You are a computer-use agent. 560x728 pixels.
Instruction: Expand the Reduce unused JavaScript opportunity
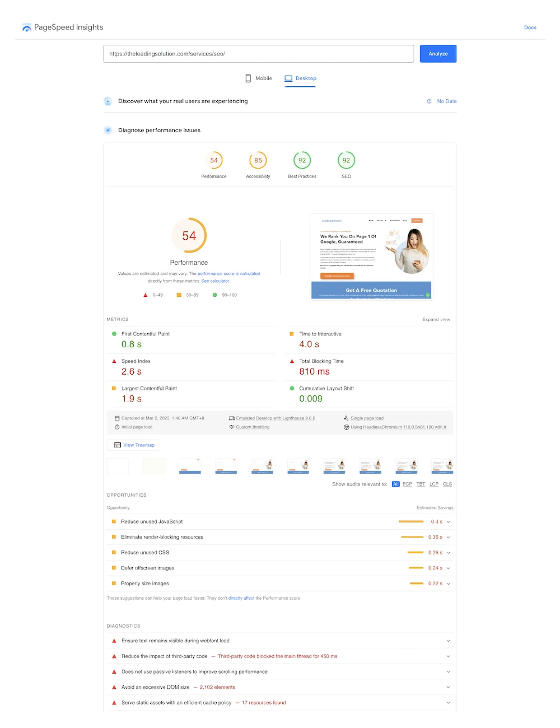tap(448, 522)
